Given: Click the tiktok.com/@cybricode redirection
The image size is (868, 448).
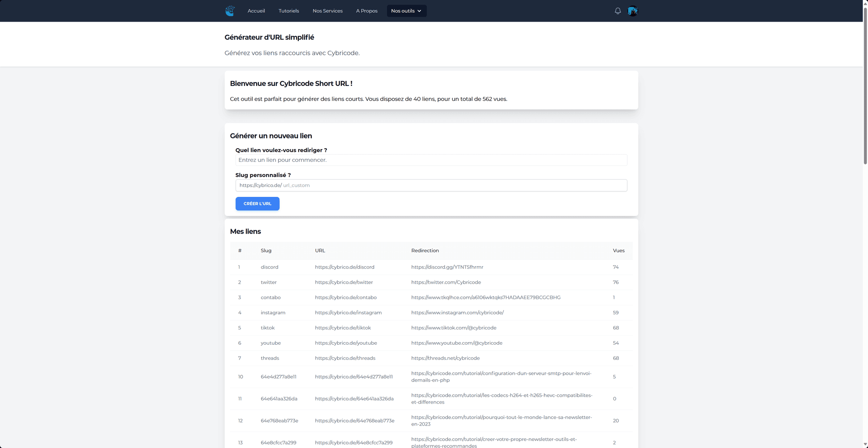Looking at the screenshot, I should click(453, 328).
